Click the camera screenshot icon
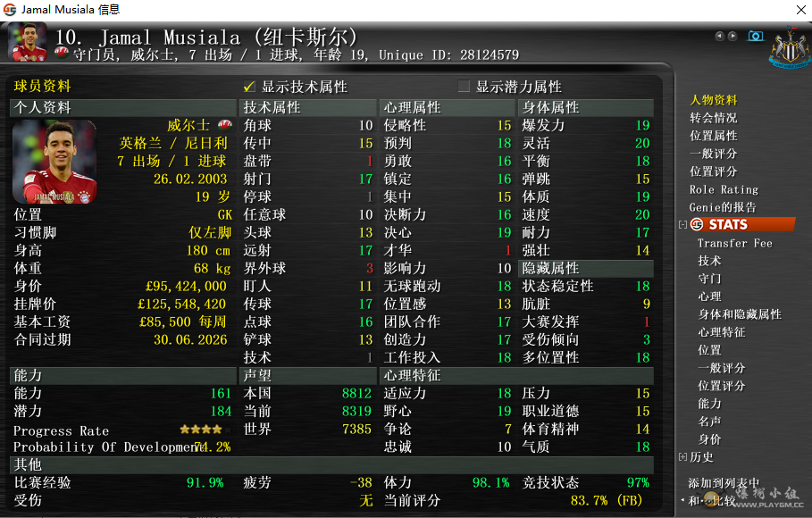The width and height of the screenshot is (812, 518). click(756, 36)
